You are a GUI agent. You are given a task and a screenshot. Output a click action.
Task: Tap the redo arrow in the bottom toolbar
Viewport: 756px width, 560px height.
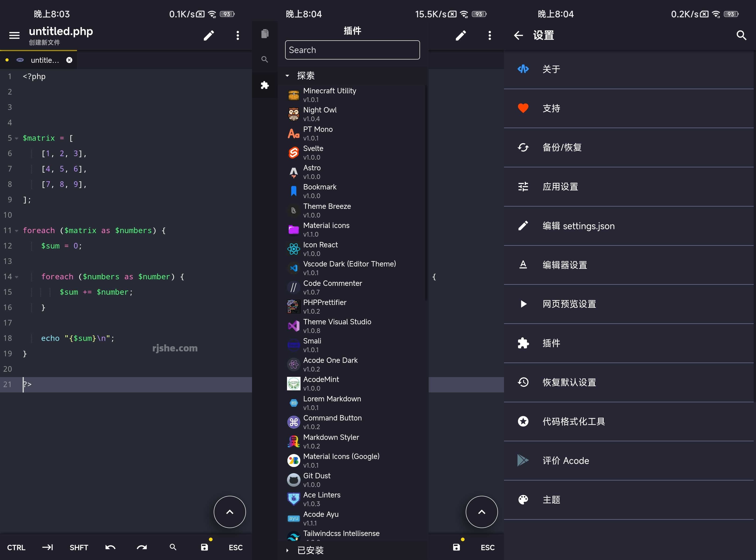click(142, 547)
